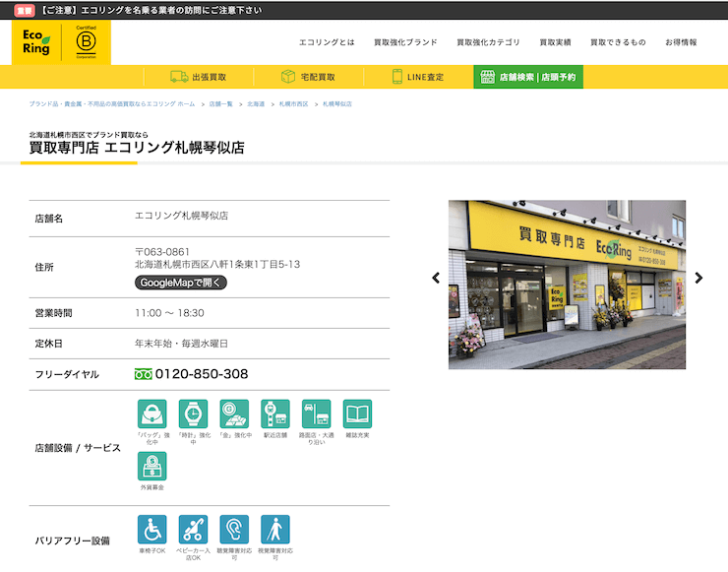728x572 pixels.
Task: Open 買取実績 menu item
Action: coord(555,42)
